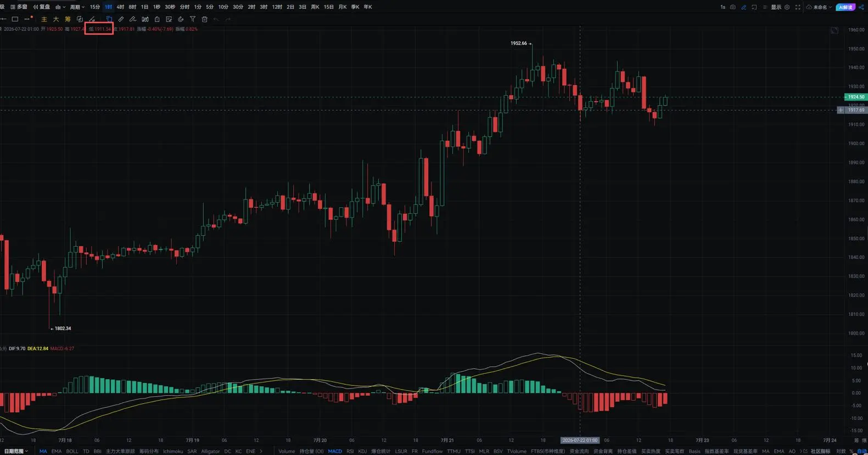Enable the Ichimoku indicator
Screen dimensions: 868x455
173,451
